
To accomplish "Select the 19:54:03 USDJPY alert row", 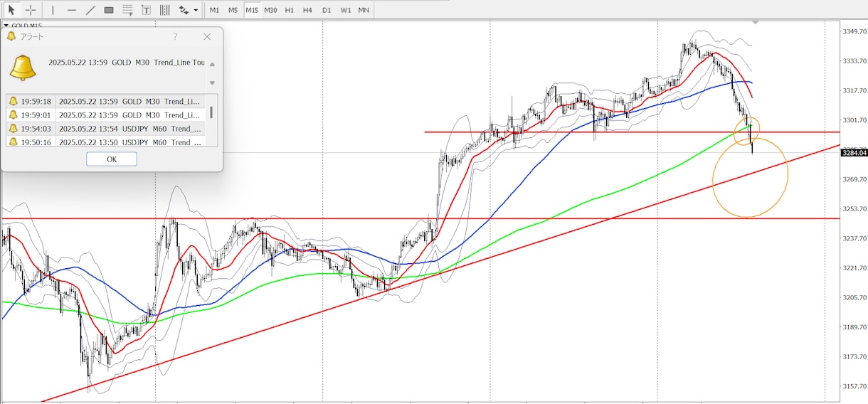I will point(105,128).
